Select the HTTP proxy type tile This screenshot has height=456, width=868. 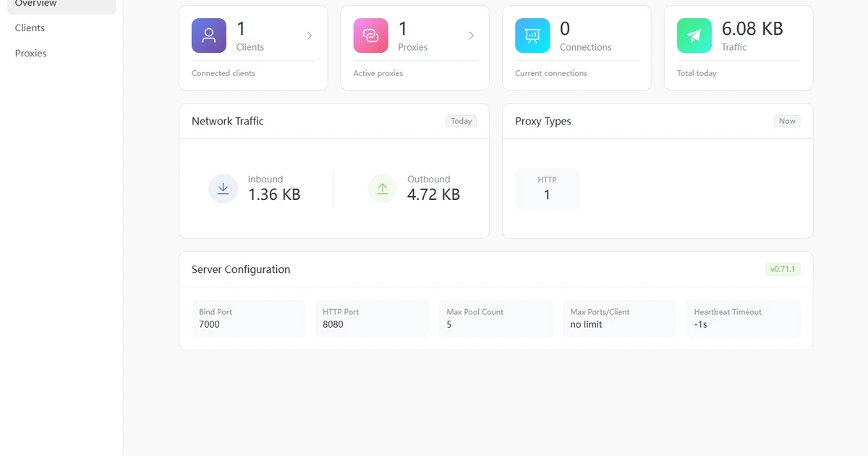547,189
